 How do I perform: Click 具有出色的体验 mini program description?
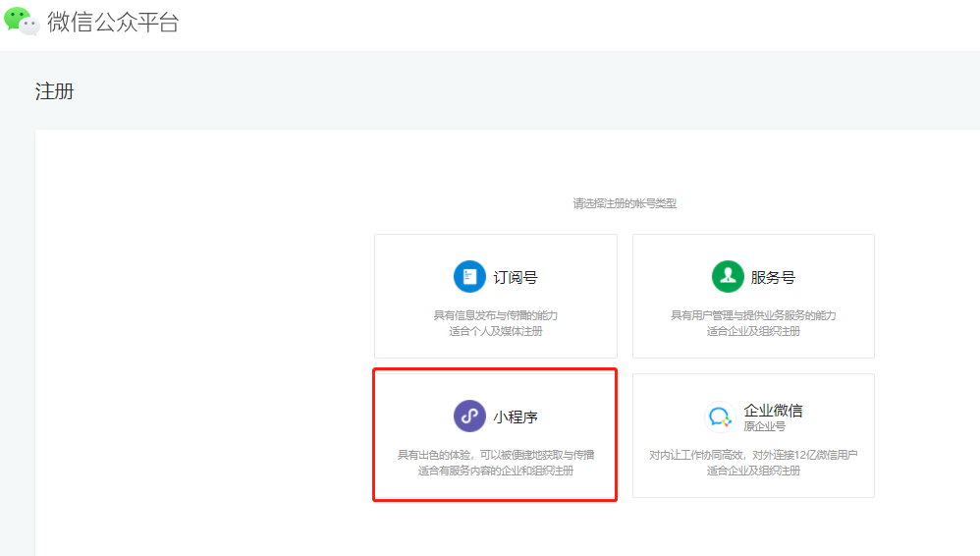(x=496, y=455)
